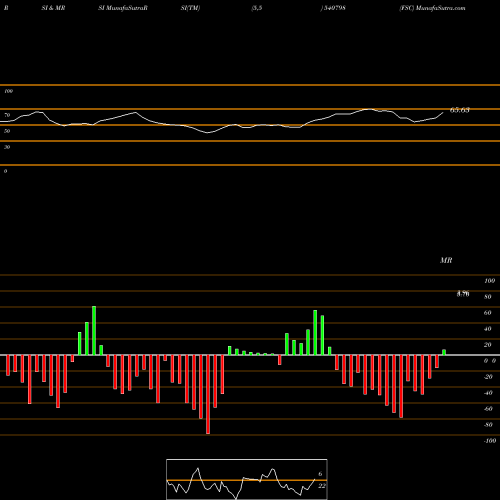Click the deepest red histogram bar
The height and width of the screenshot is (500, 500).
point(208,394)
